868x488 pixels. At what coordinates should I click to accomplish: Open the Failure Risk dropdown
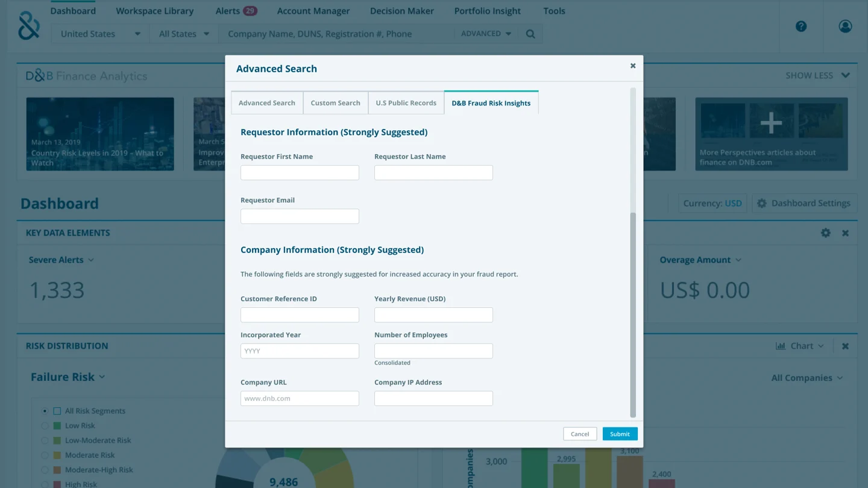[x=68, y=377]
